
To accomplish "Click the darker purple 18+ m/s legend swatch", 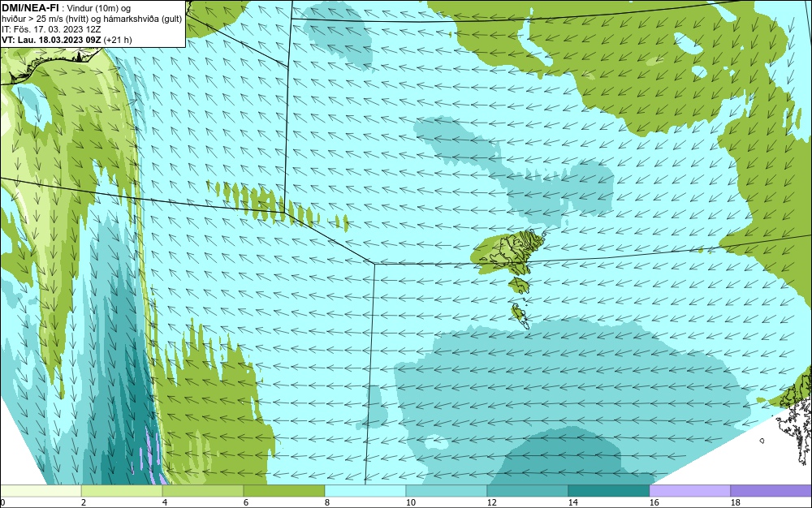I will coord(771,491).
